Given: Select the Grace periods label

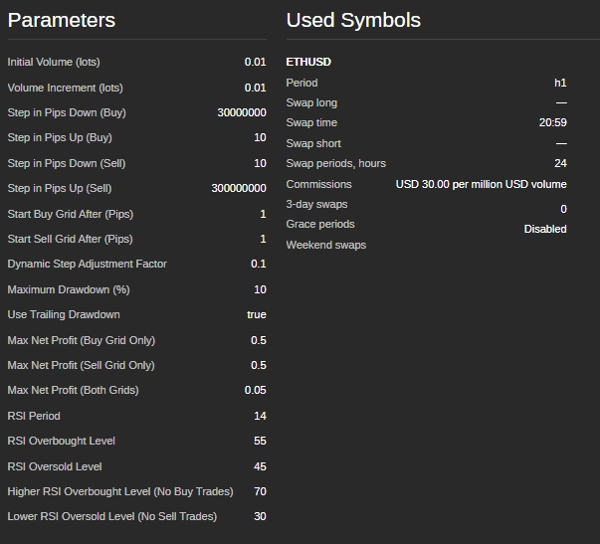Looking at the screenshot, I should tap(320, 224).
